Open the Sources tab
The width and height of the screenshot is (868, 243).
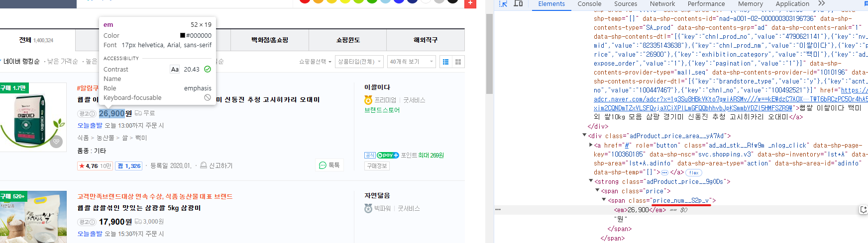pos(626,4)
